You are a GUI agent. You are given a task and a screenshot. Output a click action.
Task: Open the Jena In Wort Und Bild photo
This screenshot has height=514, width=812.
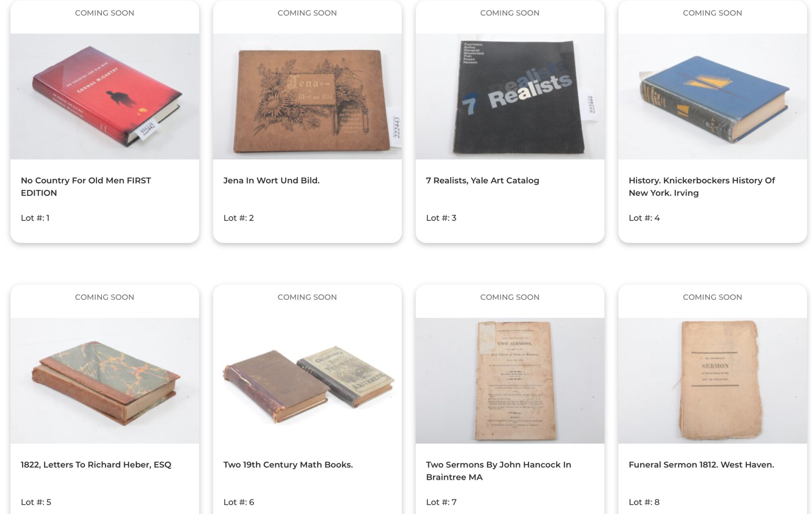pyautogui.click(x=307, y=96)
